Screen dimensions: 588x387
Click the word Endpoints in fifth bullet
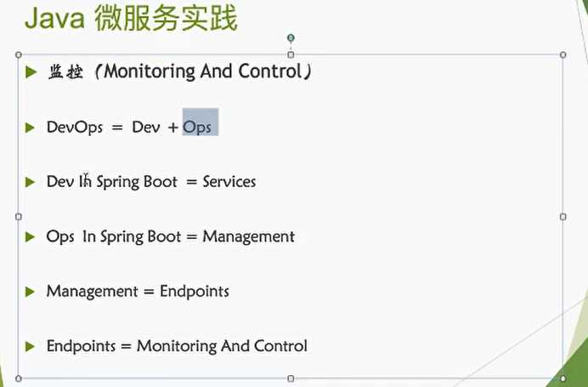coord(195,292)
